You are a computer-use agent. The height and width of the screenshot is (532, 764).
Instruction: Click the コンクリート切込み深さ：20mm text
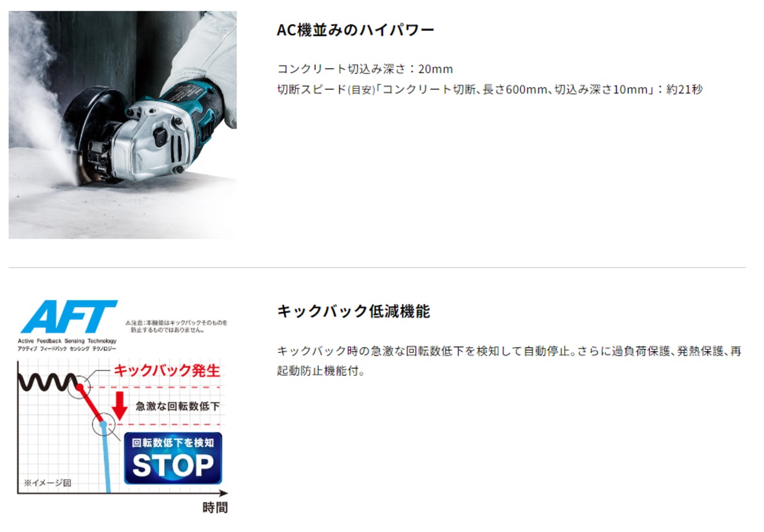click(365, 69)
